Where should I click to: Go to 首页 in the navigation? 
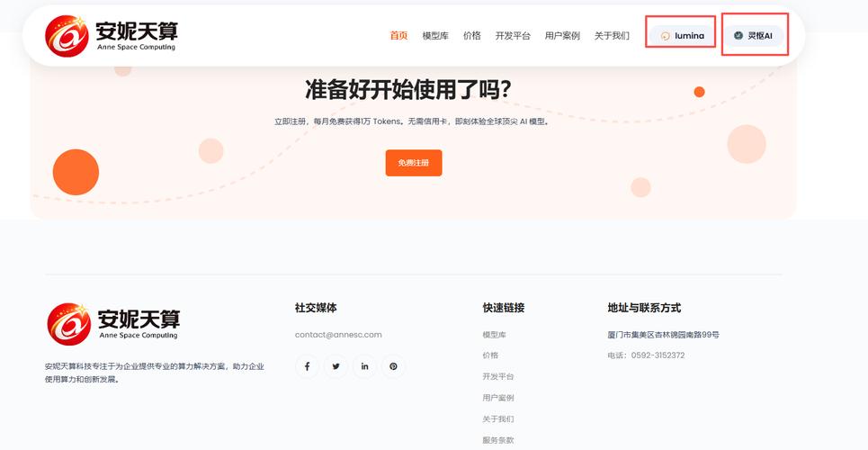click(398, 36)
